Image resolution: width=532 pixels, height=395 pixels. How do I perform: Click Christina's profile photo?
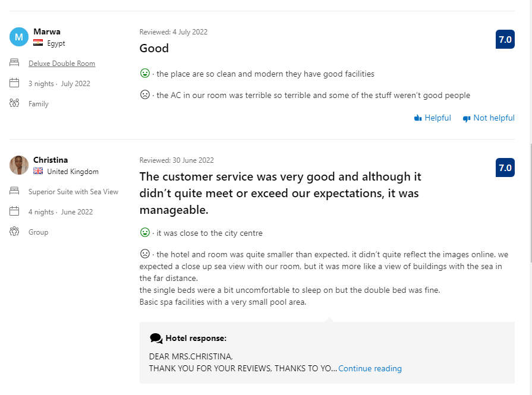[19, 165]
